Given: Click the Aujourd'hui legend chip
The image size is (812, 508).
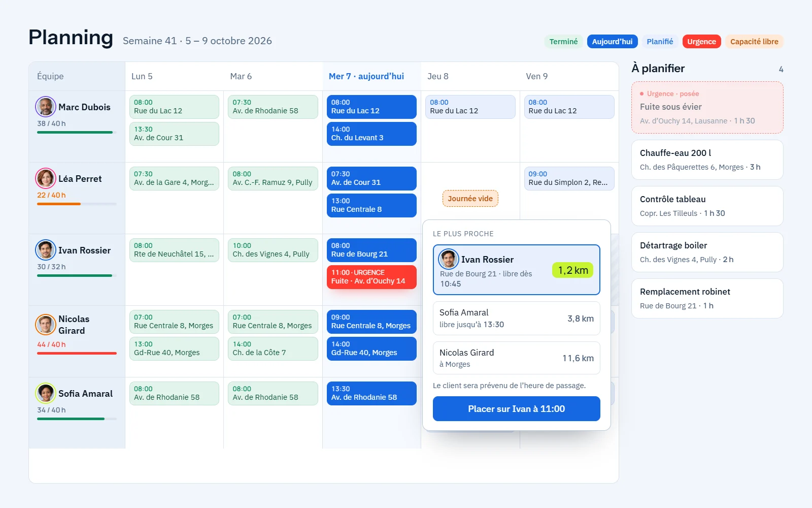Looking at the screenshot, I should pyautogui.click(x=612, y=42).
